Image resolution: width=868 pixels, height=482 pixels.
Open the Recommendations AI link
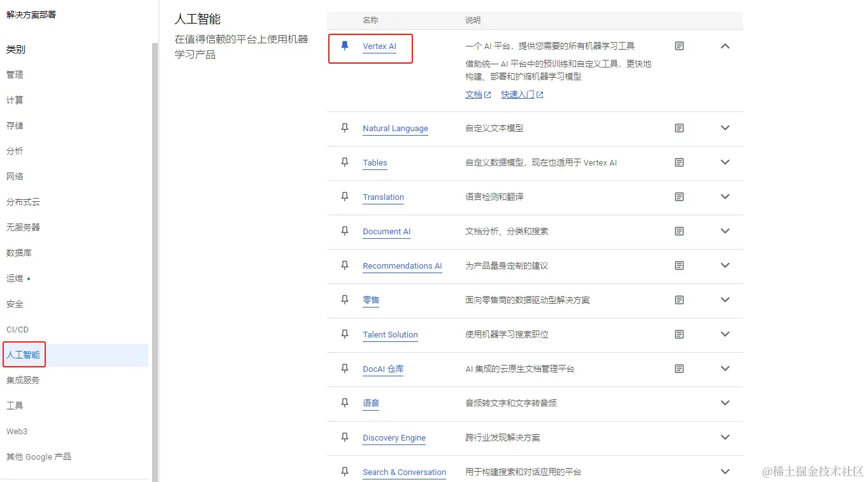(x=402, y=266)
